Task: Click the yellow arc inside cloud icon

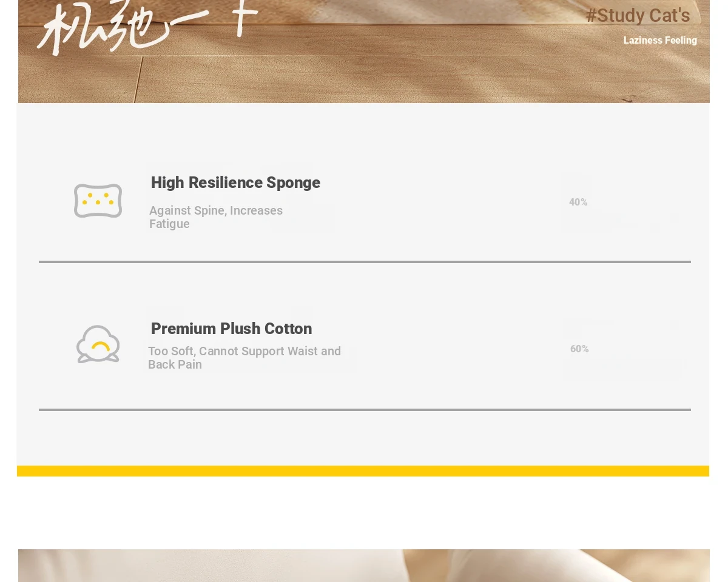Action: [101, 346]
